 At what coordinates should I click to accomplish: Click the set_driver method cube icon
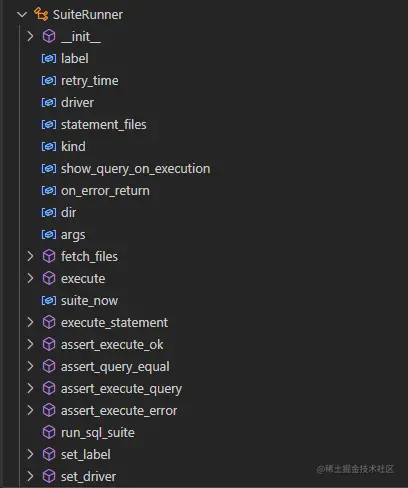49,476
